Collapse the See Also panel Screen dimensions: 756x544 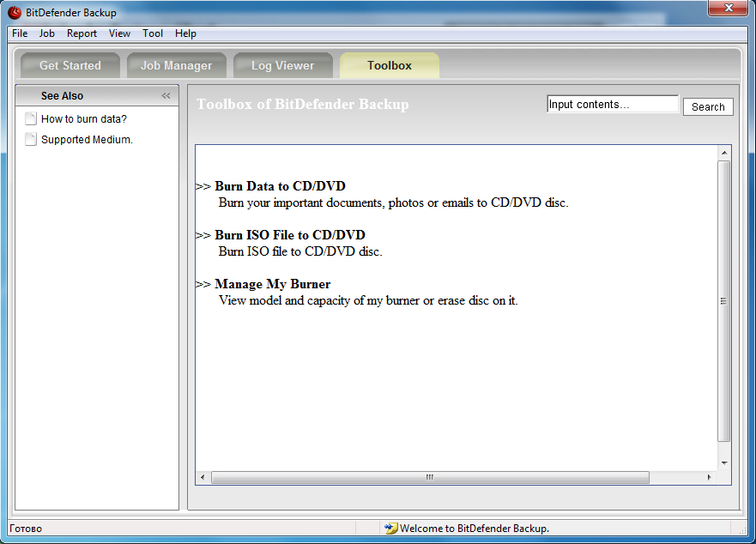(166, 95)
